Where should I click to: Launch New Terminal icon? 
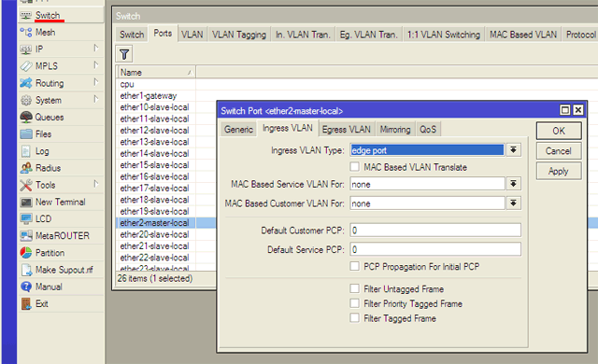[26, 202]
